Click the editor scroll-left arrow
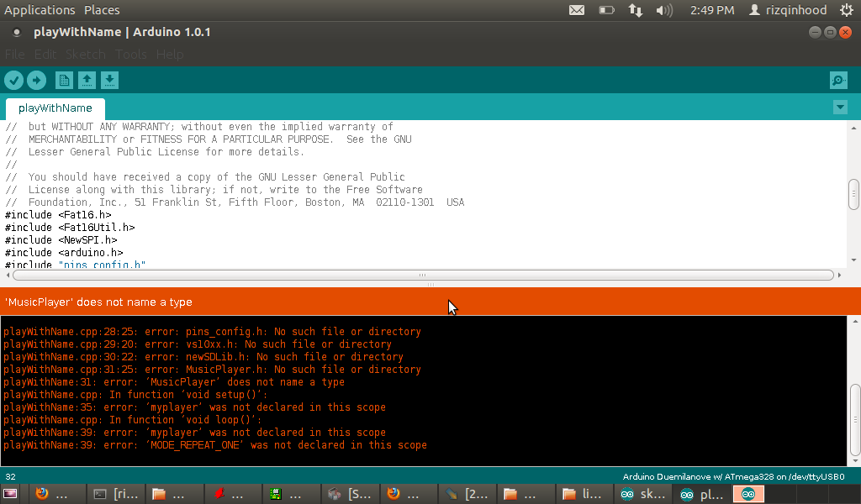This screenshot has width=861, height=504. (8, 275)
